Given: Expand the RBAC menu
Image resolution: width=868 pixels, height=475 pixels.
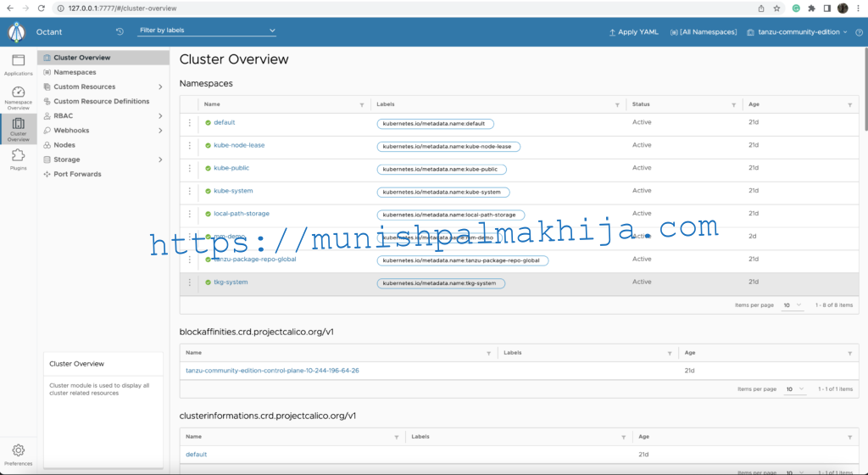Looking at the screenshot, I should click(160, 115).
